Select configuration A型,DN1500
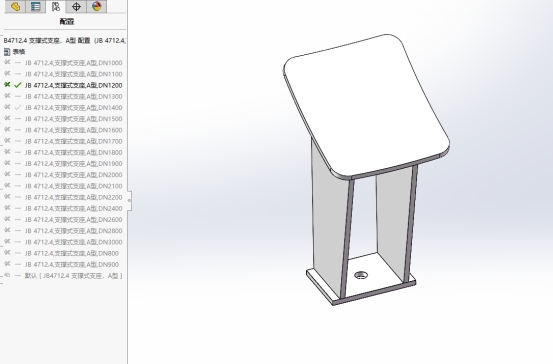This screenshot has height=364, width=553. (74, 119)
